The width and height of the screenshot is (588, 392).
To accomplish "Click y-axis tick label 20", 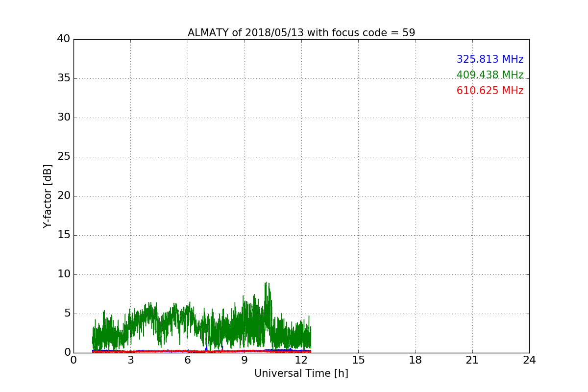I will 64,196.
